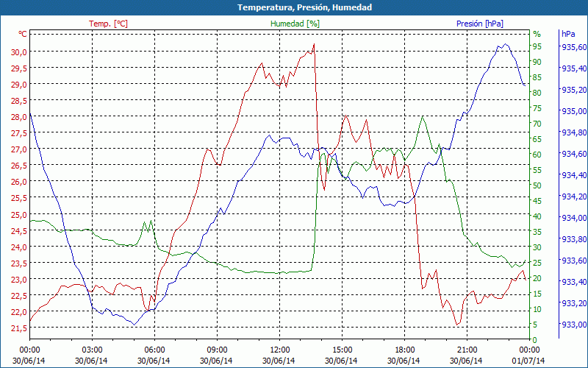Click the '27,5' temperature axis value

[x=18, y=133]
